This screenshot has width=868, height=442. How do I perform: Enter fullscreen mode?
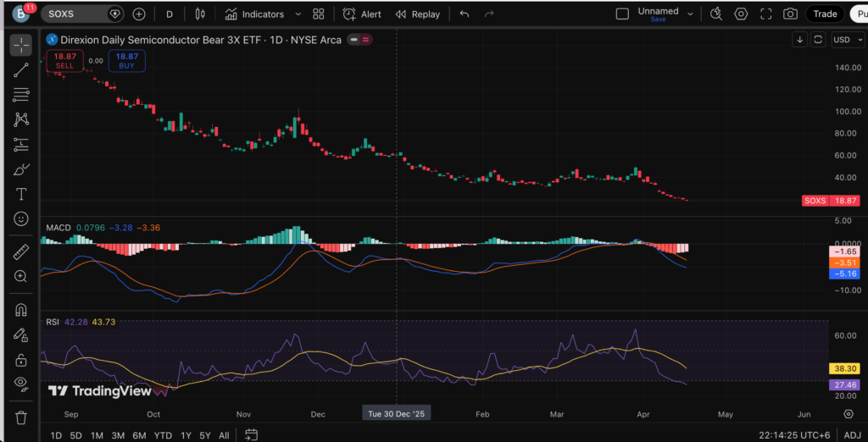click(x=766, y=14)
